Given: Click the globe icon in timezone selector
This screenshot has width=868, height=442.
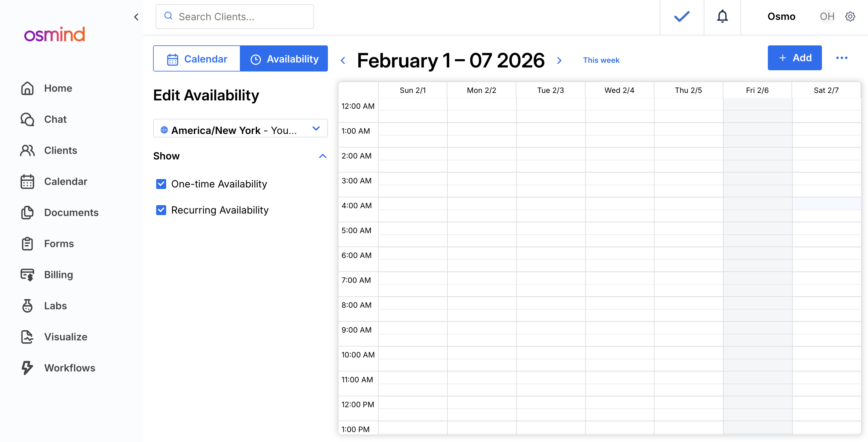Looking at the screenshot, I should (164, 130).
